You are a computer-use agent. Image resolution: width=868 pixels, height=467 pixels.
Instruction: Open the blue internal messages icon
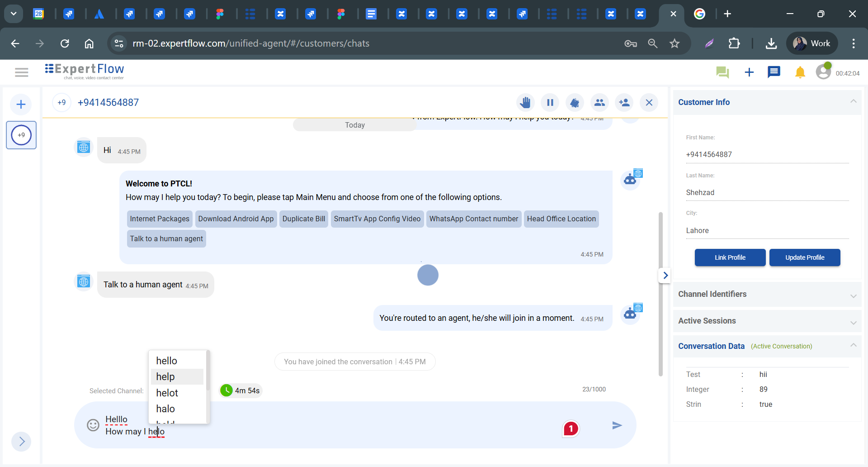(774, 72)
